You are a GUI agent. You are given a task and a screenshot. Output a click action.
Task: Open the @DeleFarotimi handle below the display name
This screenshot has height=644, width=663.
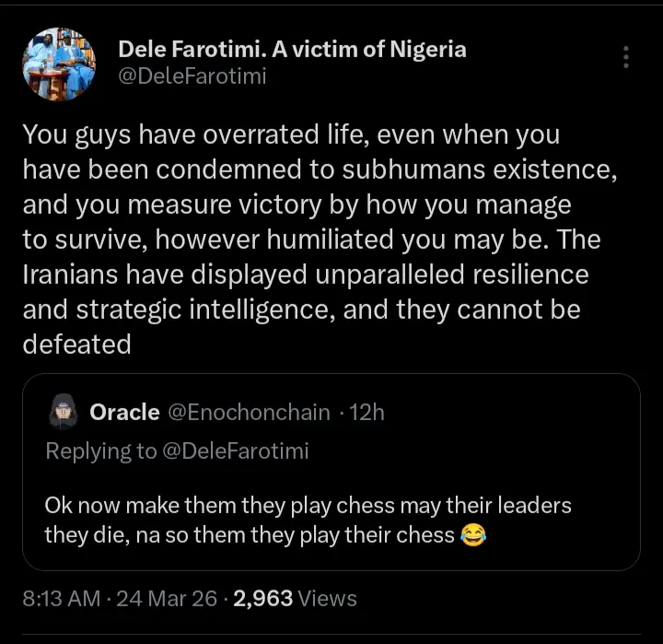(192, 76)
